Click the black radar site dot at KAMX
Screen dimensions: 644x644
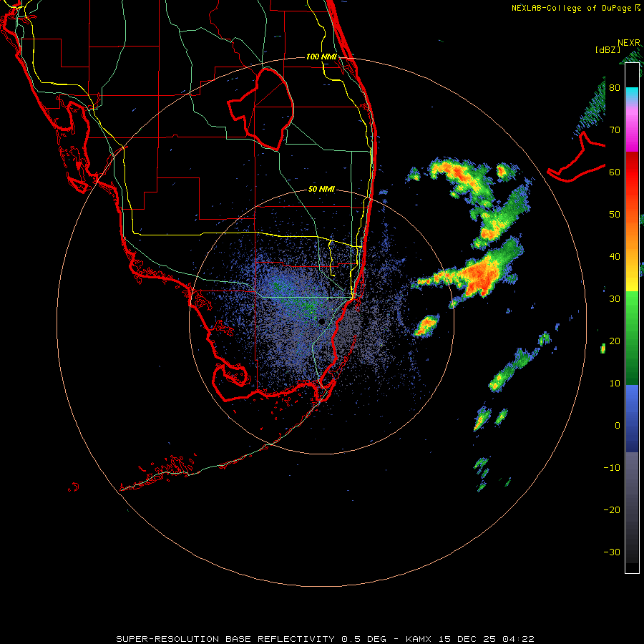321,321
